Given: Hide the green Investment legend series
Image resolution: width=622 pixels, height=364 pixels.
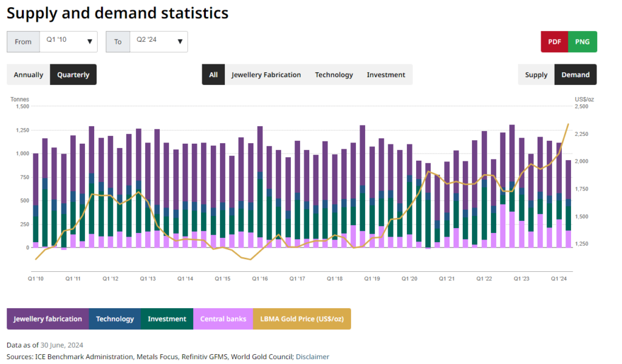Looking at the screenshot, I should tap(167, 318).
